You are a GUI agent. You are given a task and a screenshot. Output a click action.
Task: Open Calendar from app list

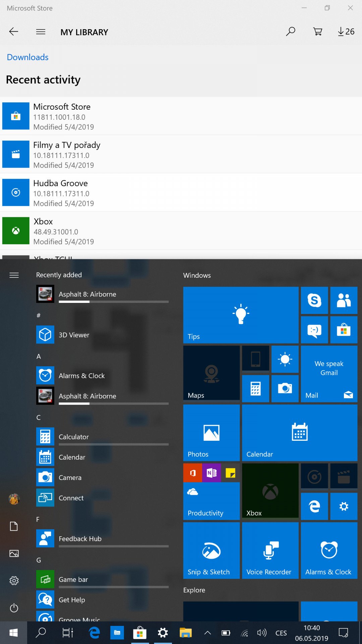[102, 457]
